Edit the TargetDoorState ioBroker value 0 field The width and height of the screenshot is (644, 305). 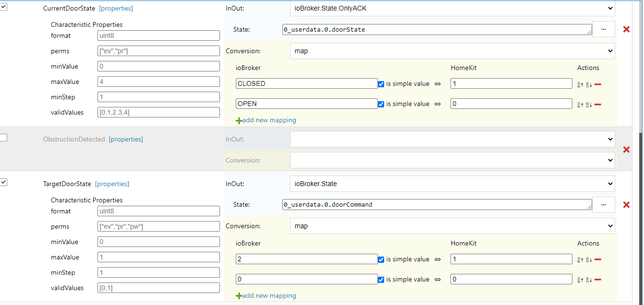(x=307, y=279)
